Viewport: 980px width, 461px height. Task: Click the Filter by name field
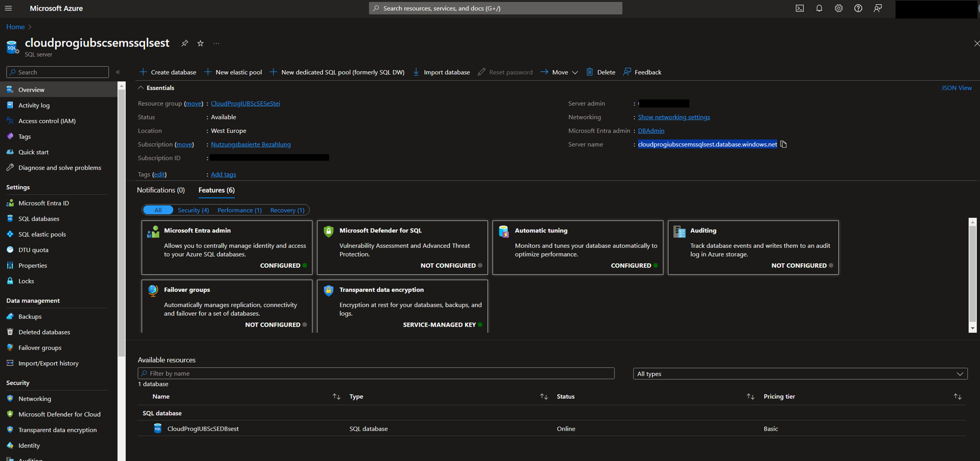[x=376, y=374]
